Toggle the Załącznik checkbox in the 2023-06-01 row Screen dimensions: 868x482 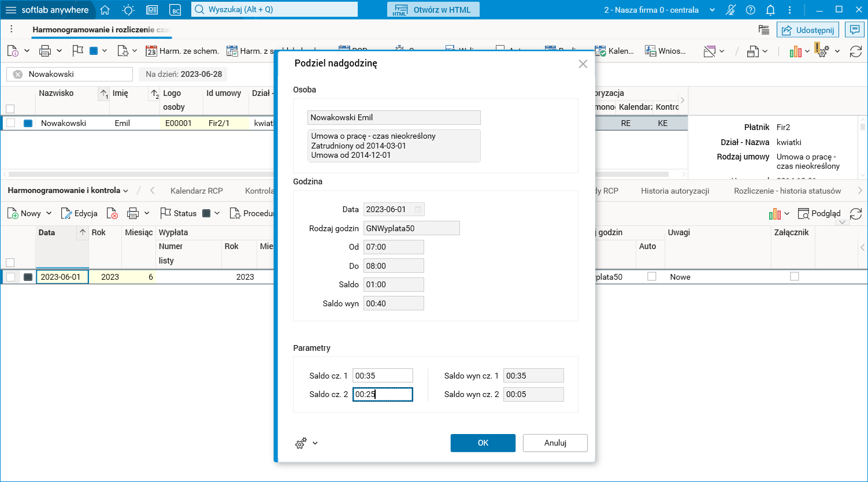click(x=795, y=277)
